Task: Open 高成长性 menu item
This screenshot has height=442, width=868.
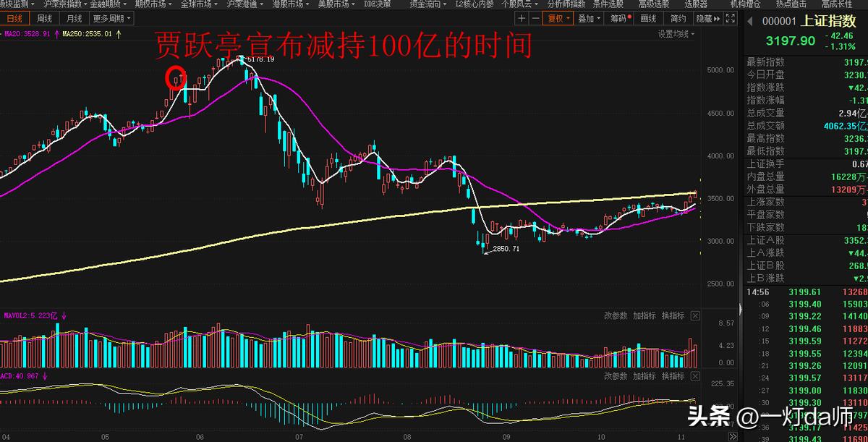Action: click(x=838, y=4)
